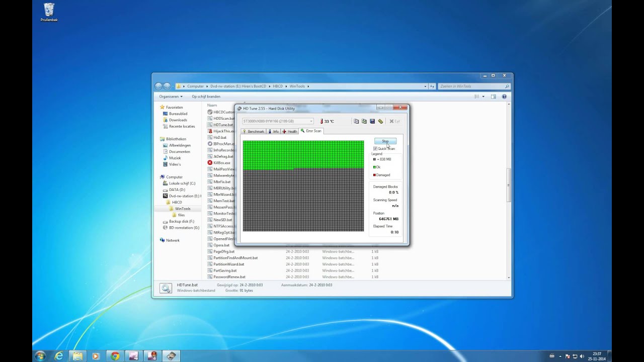Click the thermometer temperature indicator 33 °C
Image resolution: width=644 pixels, height=362 pixels.
[327, 121]
